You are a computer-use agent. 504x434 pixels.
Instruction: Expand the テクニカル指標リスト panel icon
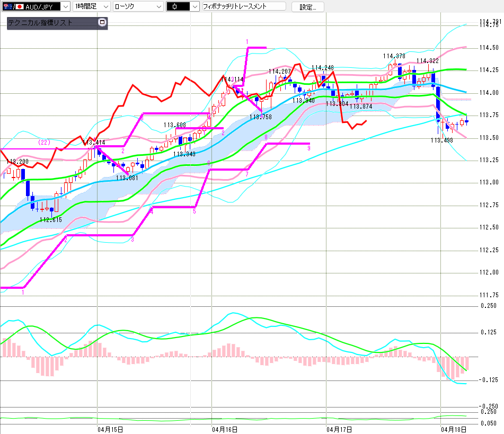click(102, 23)
